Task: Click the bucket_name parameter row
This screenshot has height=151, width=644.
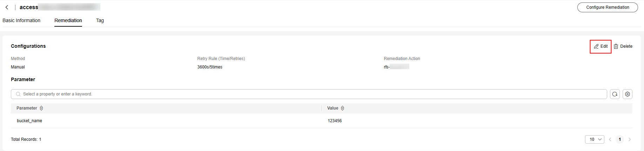Action: coord(321,121)
